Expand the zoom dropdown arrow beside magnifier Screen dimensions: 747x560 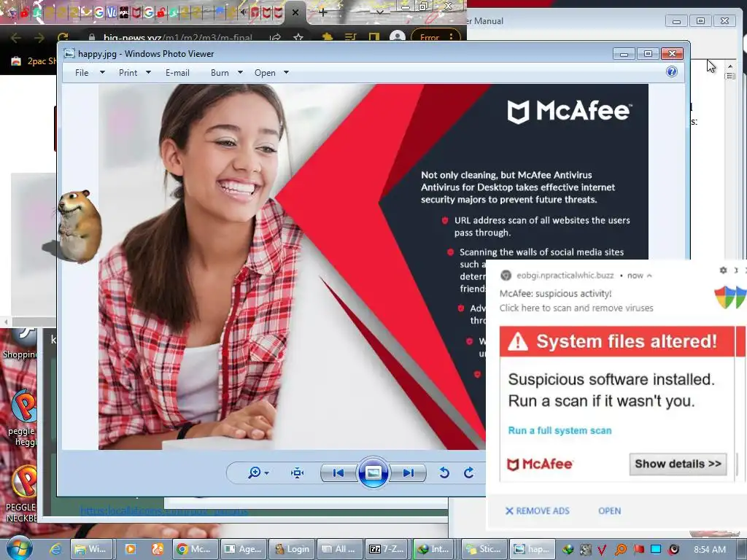click(267, 472)
